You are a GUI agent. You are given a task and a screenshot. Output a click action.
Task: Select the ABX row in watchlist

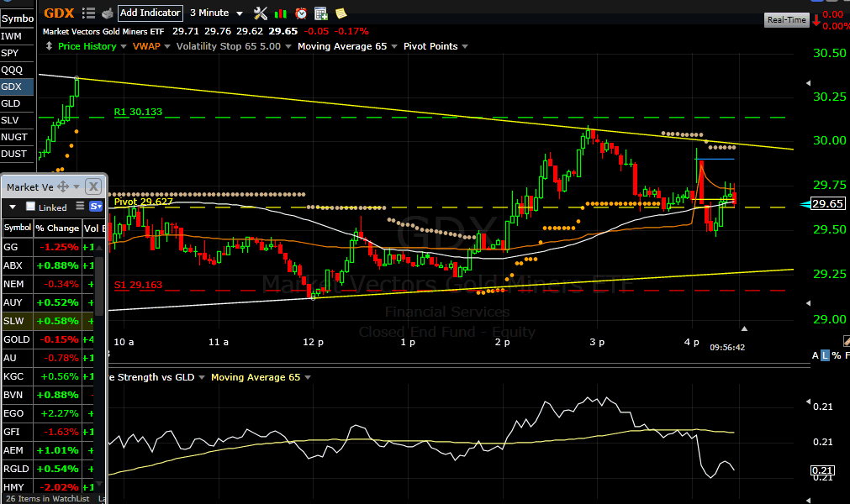click(x=49, y=265)
